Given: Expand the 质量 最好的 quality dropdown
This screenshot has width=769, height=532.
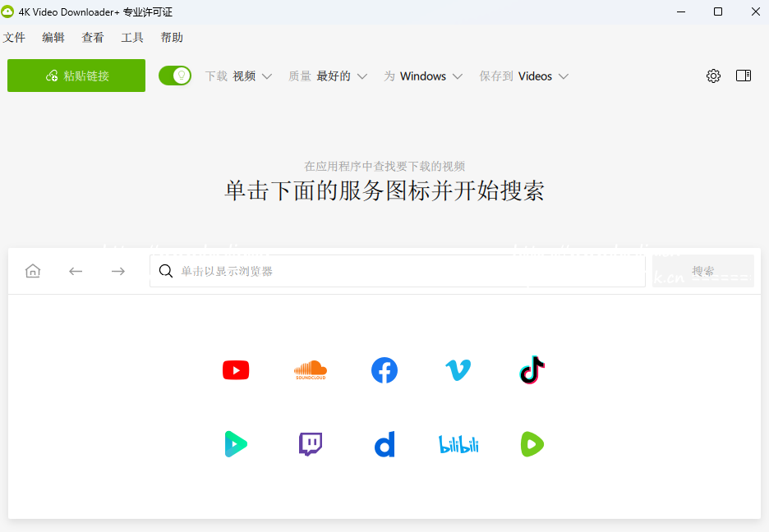Looking at the screenshot, I should click(328, 76).
